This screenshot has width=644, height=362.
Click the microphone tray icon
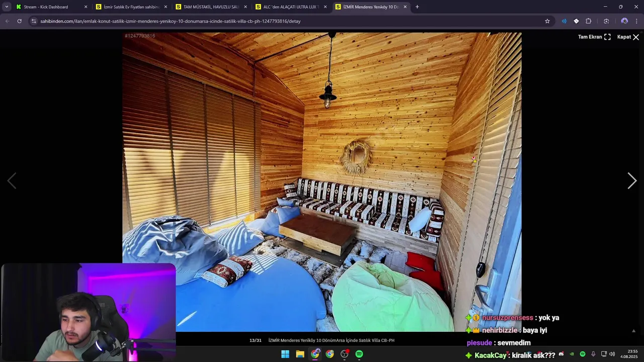click(x=593, y=354)
